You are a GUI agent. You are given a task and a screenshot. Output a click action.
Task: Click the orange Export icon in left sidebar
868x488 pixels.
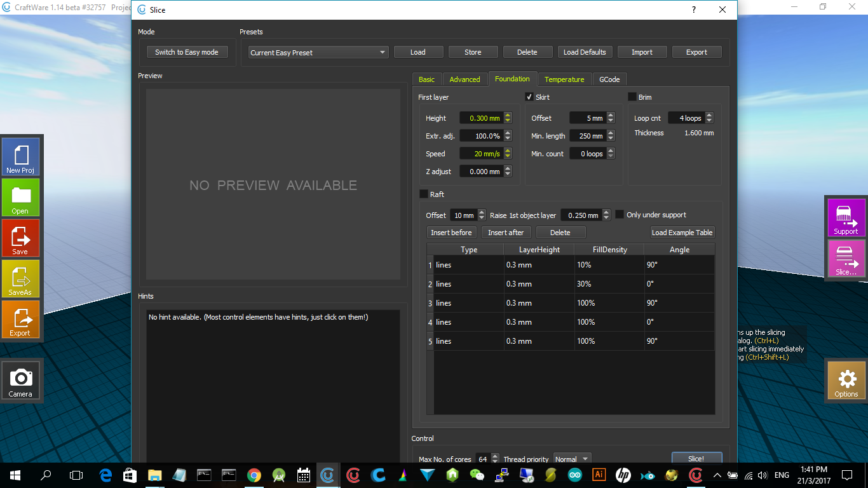[21, 318]
